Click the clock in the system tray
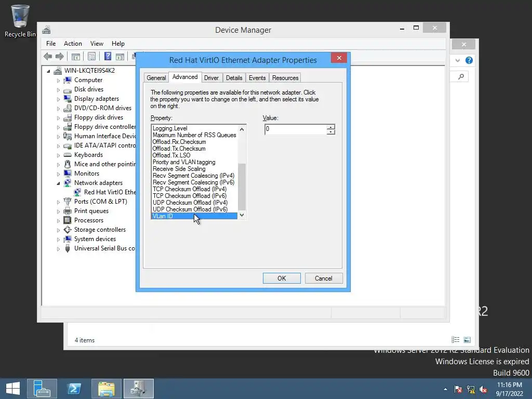The height and width of the screenshot is (399, 532). click(509, 389)
